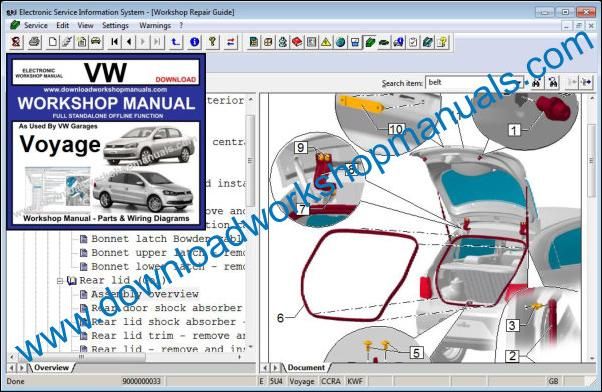The height and width of the screenshot is (392, 602).
Task: Switch to the Document tab
Action: tap(306, 367)
